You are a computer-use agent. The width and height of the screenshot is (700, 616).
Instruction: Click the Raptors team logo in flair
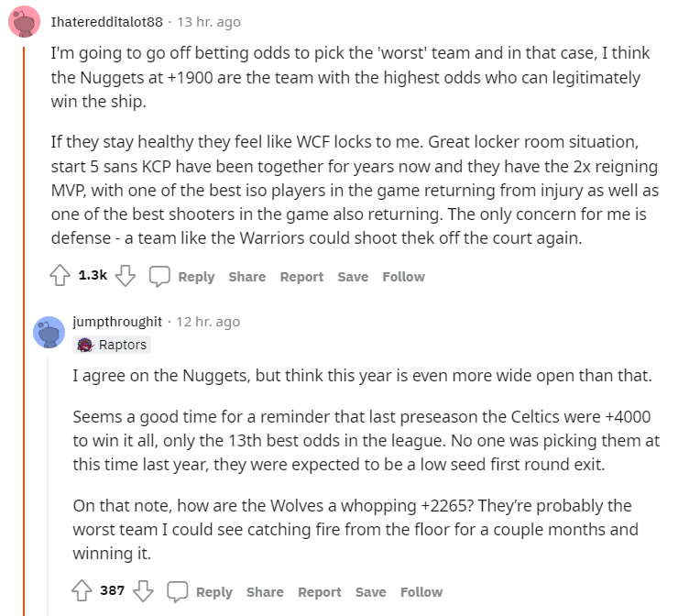(85, 345)
